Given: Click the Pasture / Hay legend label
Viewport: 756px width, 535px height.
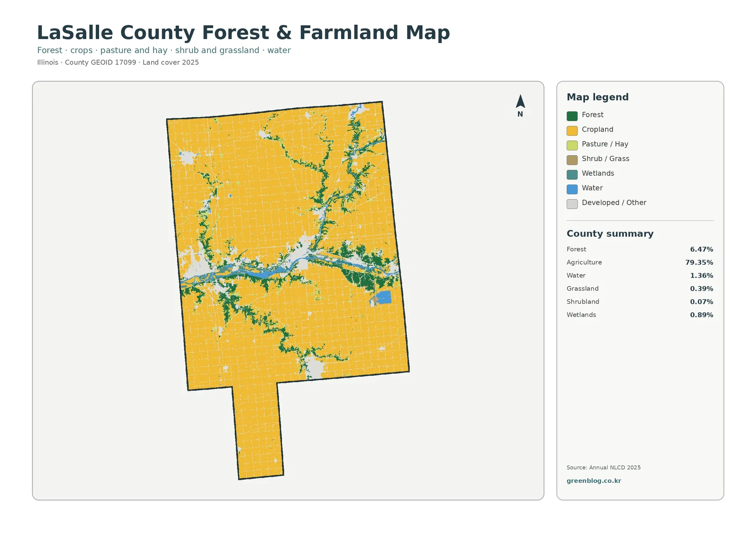Looking at the screenshot, I should 605,144.
